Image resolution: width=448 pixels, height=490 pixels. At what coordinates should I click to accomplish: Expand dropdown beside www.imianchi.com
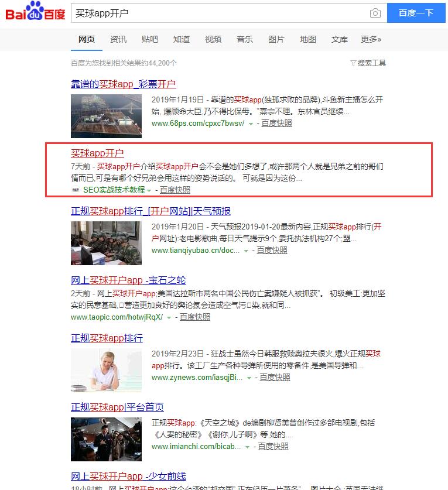247,447
